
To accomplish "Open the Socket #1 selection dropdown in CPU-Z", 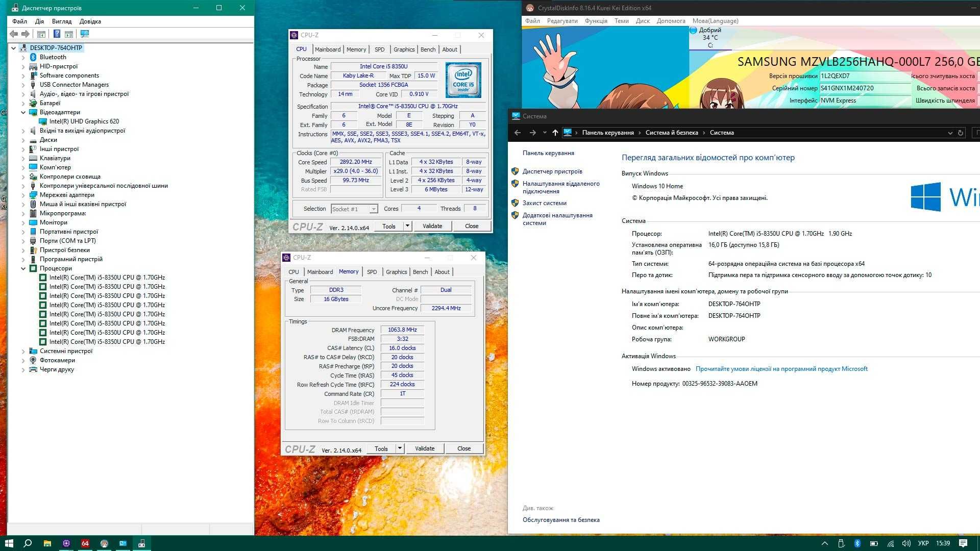I will 374,209.
